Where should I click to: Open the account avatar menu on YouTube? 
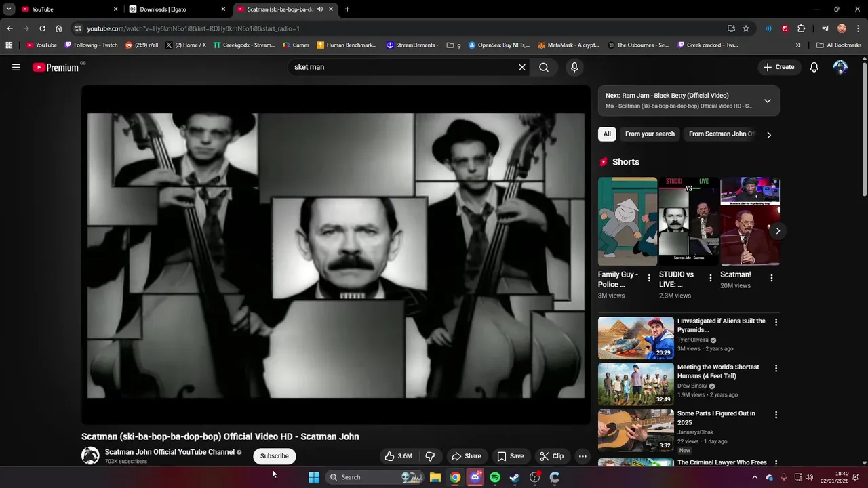tap(840, 67)
